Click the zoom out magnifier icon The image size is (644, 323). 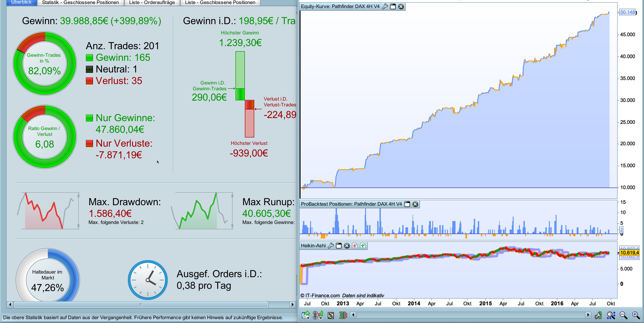623,315
